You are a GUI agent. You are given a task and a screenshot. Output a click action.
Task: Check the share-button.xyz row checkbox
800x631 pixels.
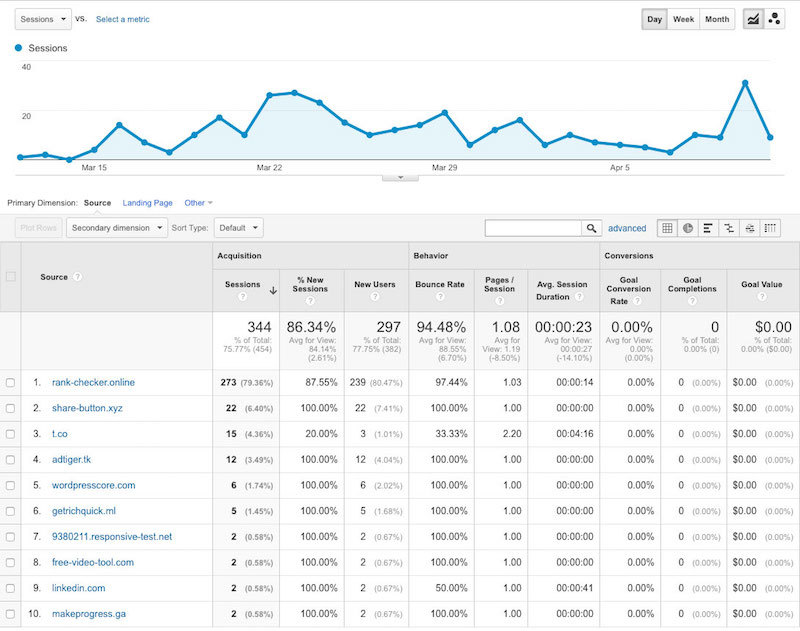[10, 408]
